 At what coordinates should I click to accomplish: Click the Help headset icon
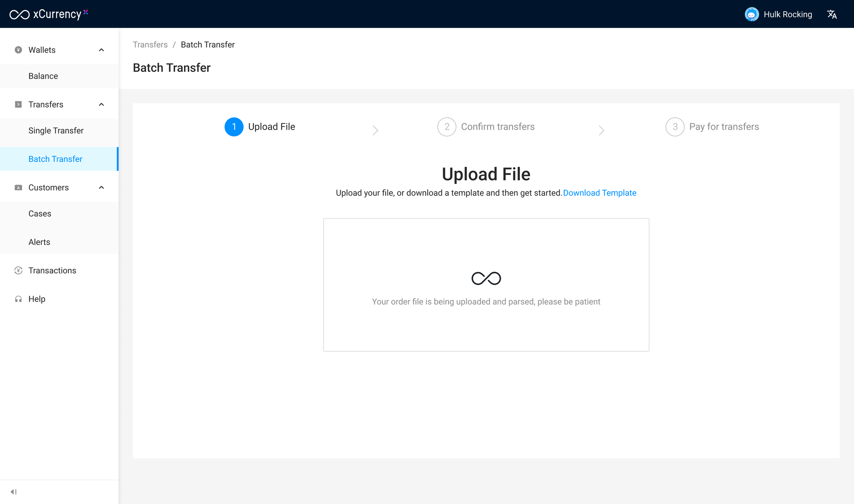pyautogui.click(x=18, y=299)
